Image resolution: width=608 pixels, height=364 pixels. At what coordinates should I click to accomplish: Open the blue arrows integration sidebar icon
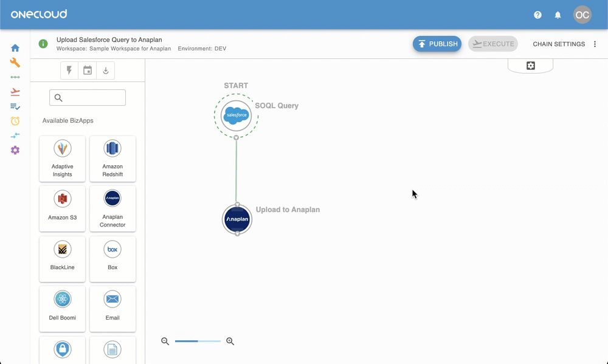pyautogui.click(x=15, y=136)
